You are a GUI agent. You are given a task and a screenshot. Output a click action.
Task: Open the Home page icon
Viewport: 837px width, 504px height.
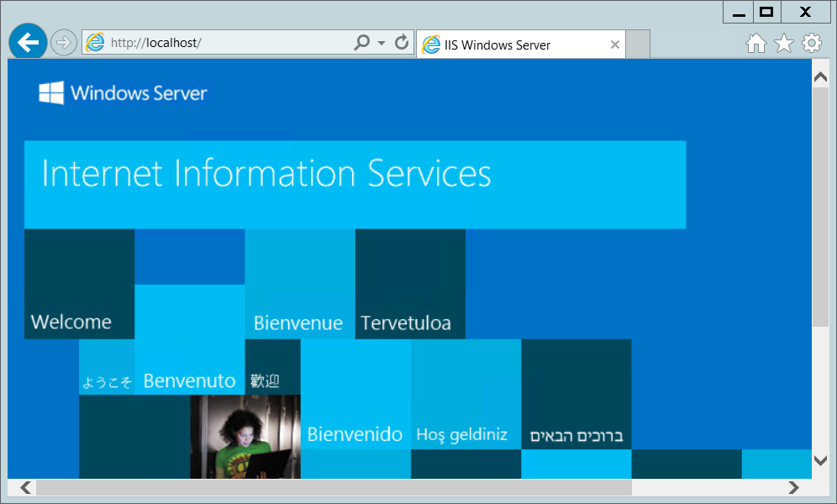[x=756, y=44]
